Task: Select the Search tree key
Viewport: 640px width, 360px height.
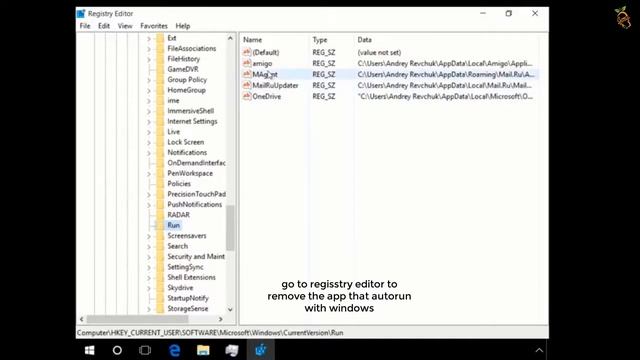Action: [178, 246]
